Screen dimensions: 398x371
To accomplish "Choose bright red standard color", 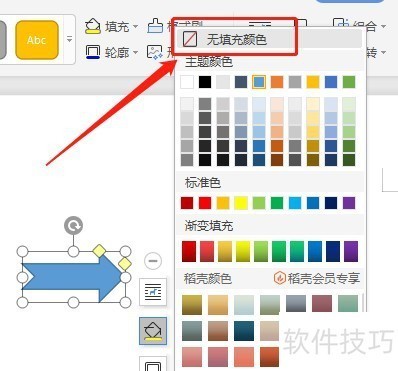I will (x=205, y=203).
